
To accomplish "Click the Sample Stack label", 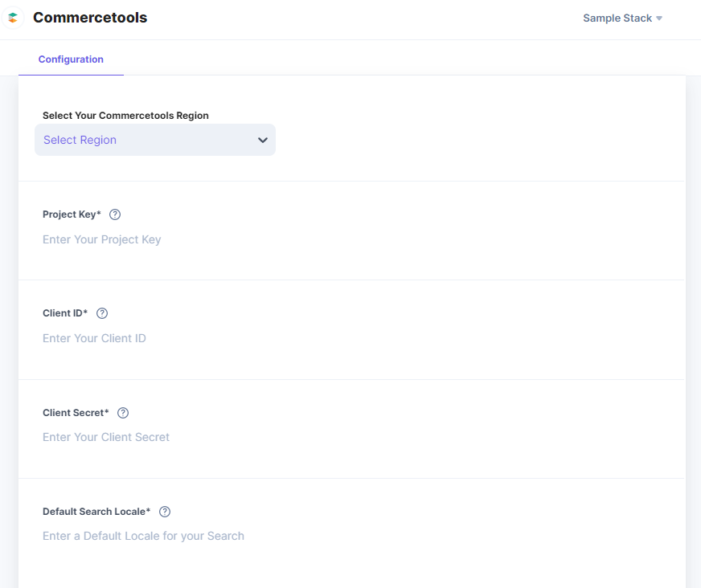I will tap(617, 18).
